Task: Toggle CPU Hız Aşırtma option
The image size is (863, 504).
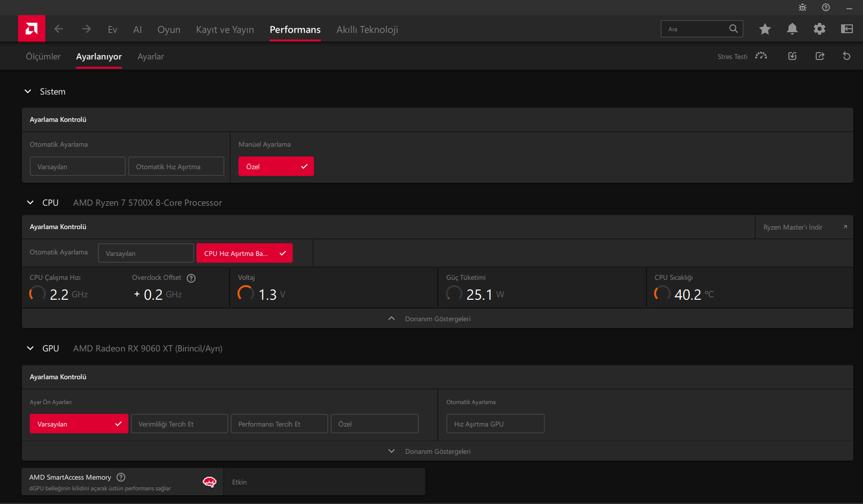Action: 244,253
